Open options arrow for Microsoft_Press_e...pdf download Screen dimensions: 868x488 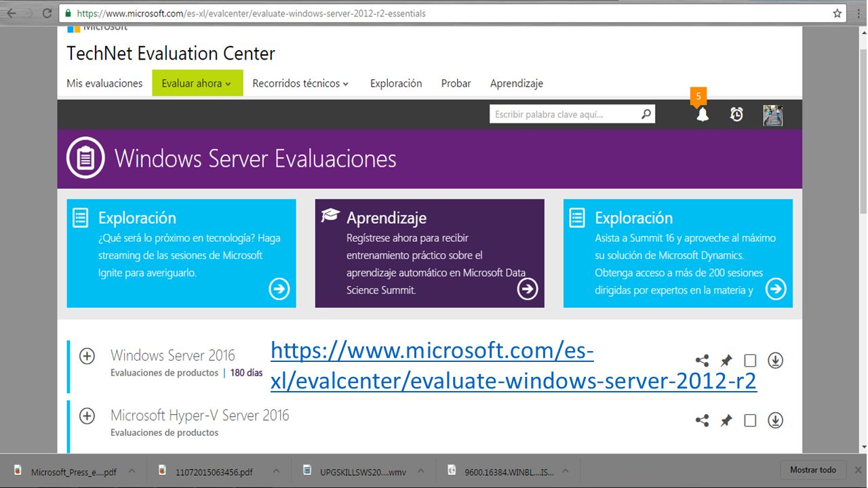[x=132, y=471]
